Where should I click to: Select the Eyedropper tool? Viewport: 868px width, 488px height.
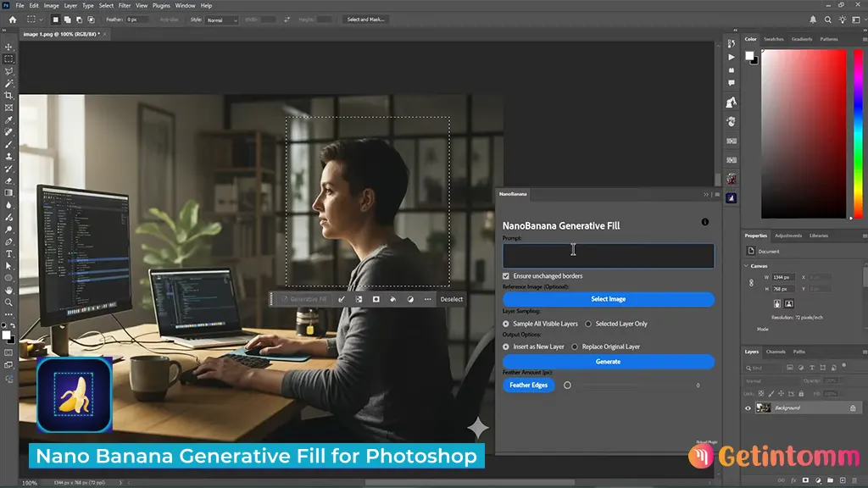tap(8, 120)
